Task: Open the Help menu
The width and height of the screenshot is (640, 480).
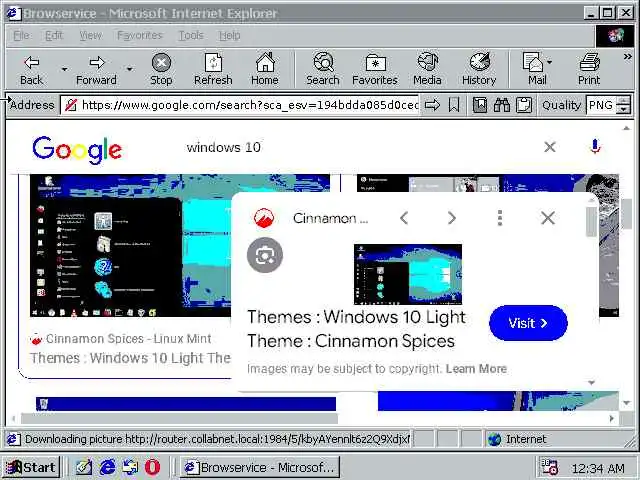Action: pos(229,36)
